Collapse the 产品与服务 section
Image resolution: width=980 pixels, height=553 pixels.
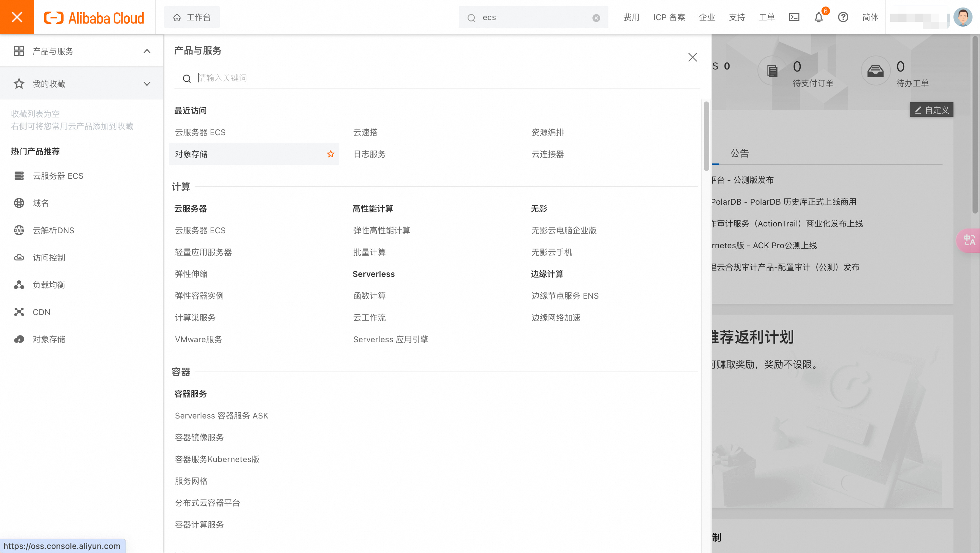147,51
